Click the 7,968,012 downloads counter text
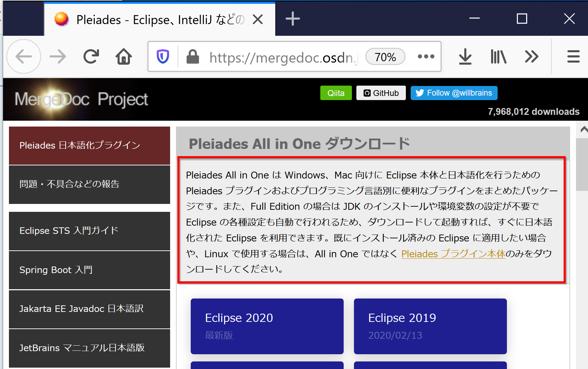Viewport: 588px width, 369px height. point(533,112)
